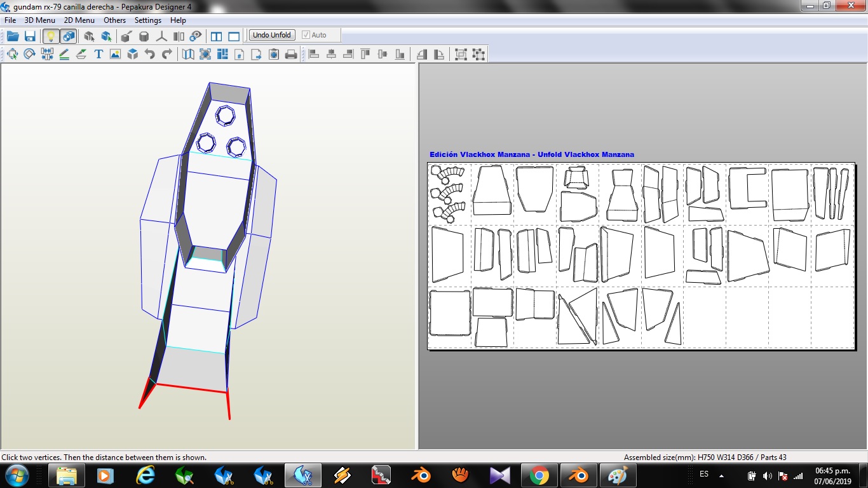
Task: Click the align vertical center icon
Action: coord(383,54)
